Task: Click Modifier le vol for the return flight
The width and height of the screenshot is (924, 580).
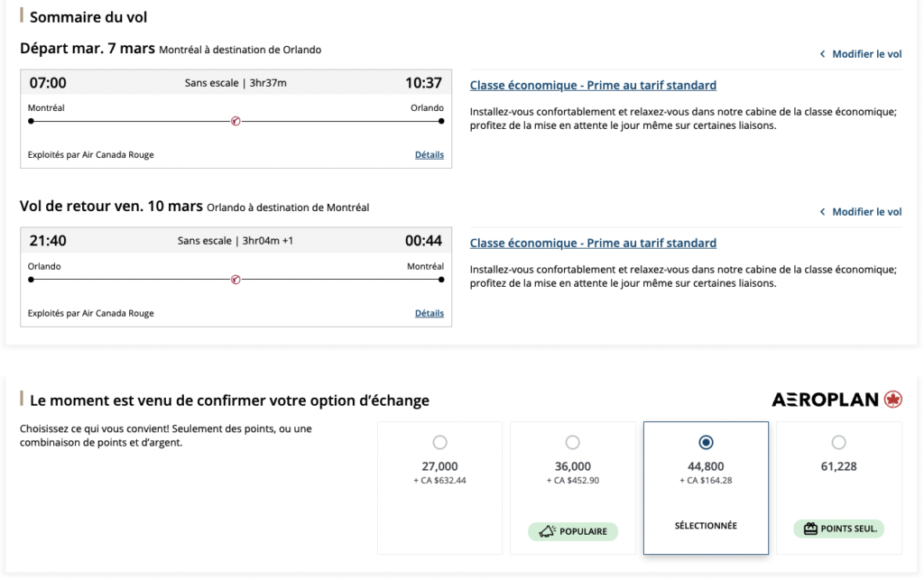Action: (866, 212)
